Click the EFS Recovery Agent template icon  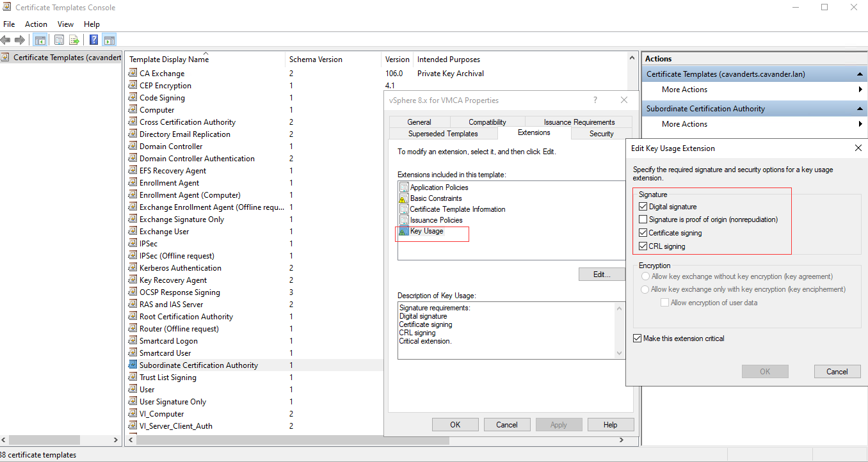coord(133,171)
